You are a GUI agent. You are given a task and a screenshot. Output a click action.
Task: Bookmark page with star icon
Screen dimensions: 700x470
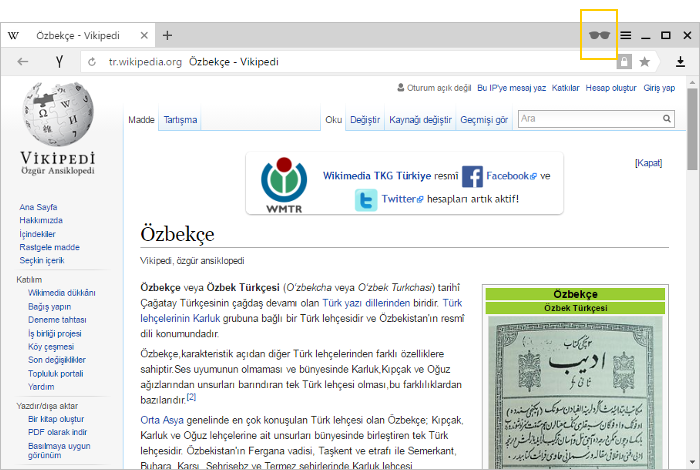[x=645, y=62]
